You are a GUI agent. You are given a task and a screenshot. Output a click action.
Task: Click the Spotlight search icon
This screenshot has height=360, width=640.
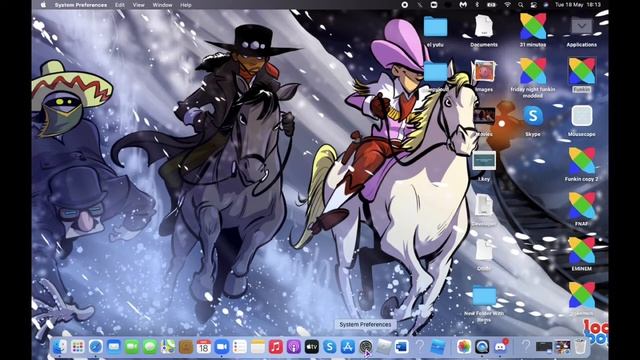tap(520, 5)
